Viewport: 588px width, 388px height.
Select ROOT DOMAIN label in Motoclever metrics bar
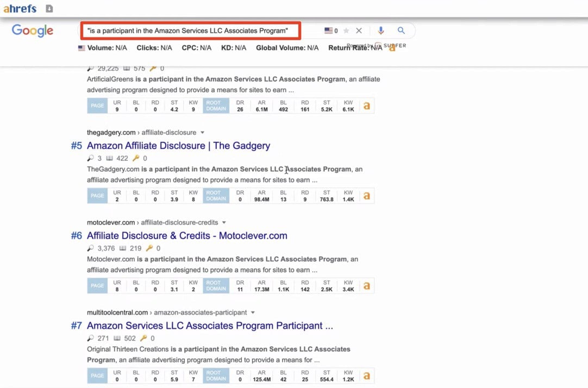click(x=216, y=286)
